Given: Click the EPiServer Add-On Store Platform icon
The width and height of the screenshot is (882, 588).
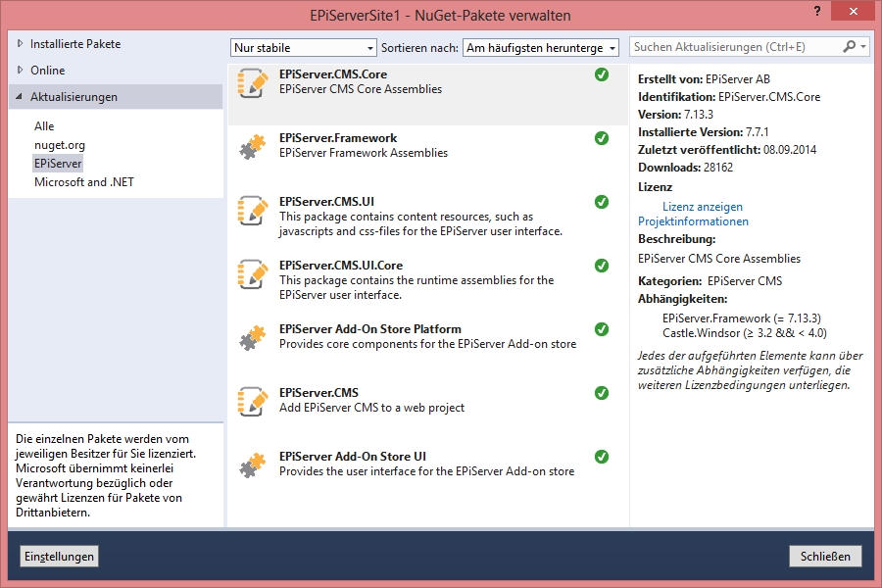Looking at the screenshot, I should (x=253, y=338).
